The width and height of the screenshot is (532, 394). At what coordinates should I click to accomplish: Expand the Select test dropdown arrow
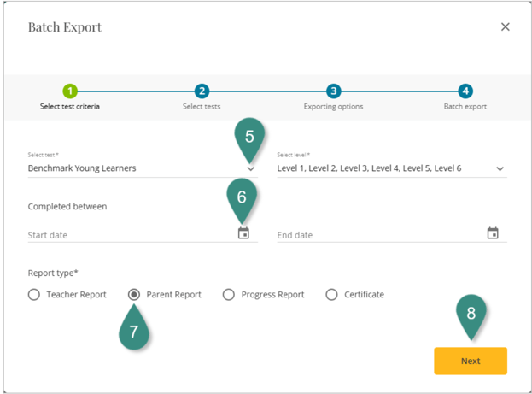(250, 169)
